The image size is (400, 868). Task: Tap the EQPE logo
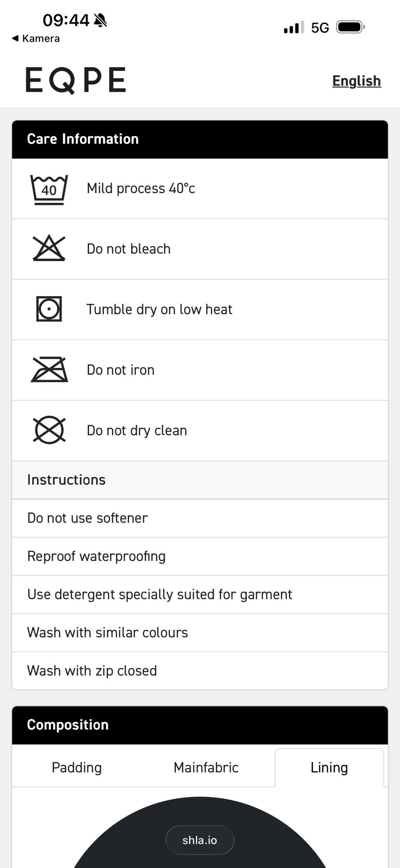point(76,80)
